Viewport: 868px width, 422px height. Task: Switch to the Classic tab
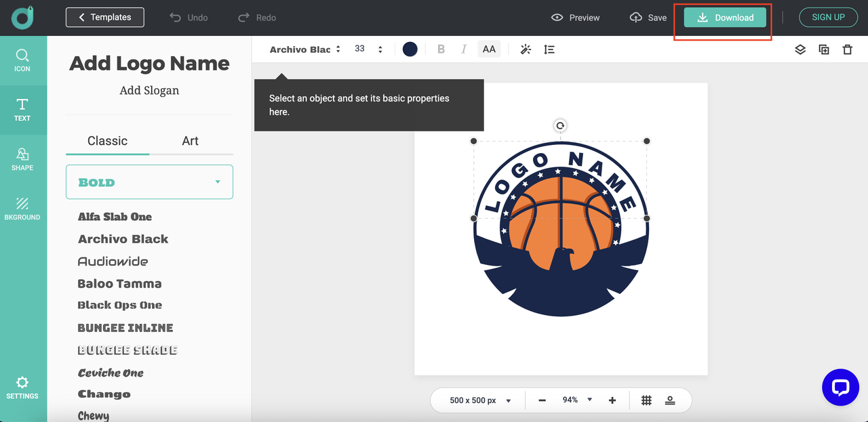107,141
